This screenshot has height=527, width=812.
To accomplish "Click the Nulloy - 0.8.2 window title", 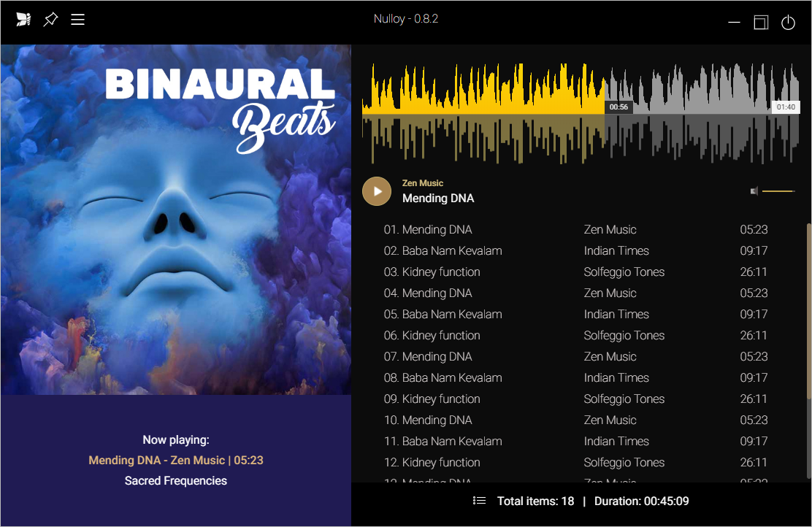I will [x=406, y=19].
